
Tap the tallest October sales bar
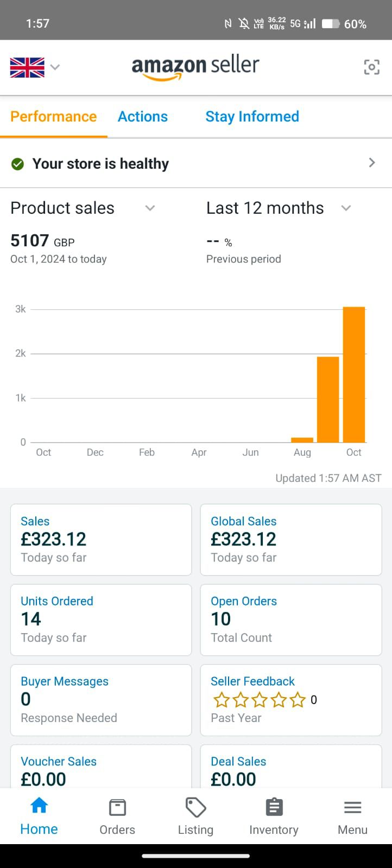354,374
